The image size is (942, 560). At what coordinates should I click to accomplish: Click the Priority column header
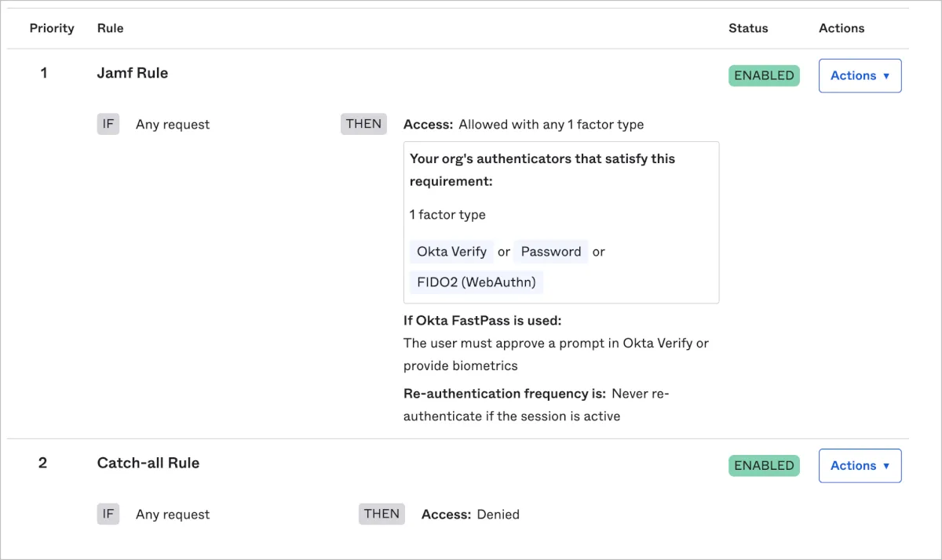(x=52, y=28)
